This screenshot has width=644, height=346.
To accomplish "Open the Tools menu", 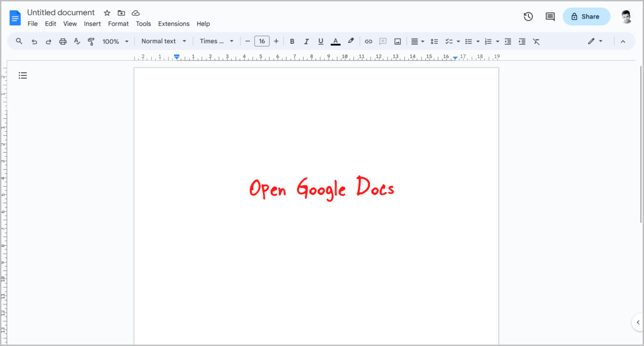I will (x=143, y=24).
